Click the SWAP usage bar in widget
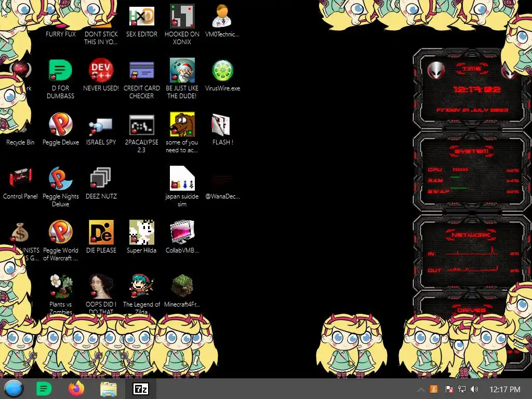 (459, 188)
